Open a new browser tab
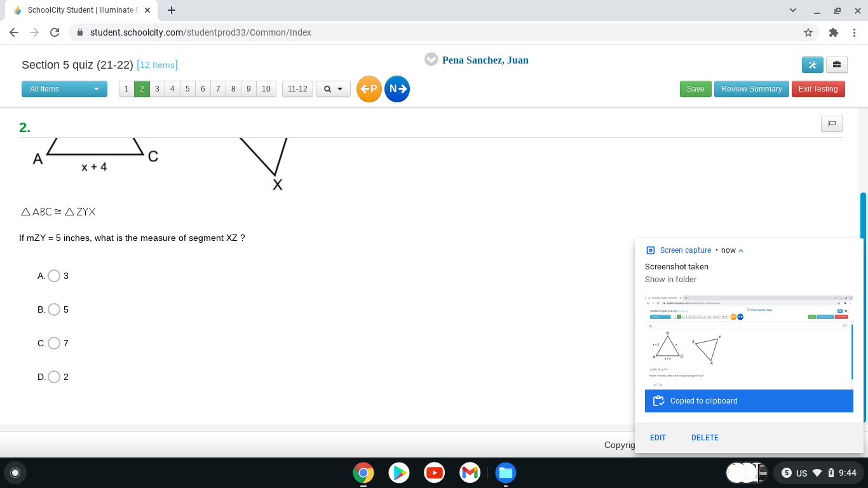This screenshot has width=868, height=488. click(x=172, y=10)
